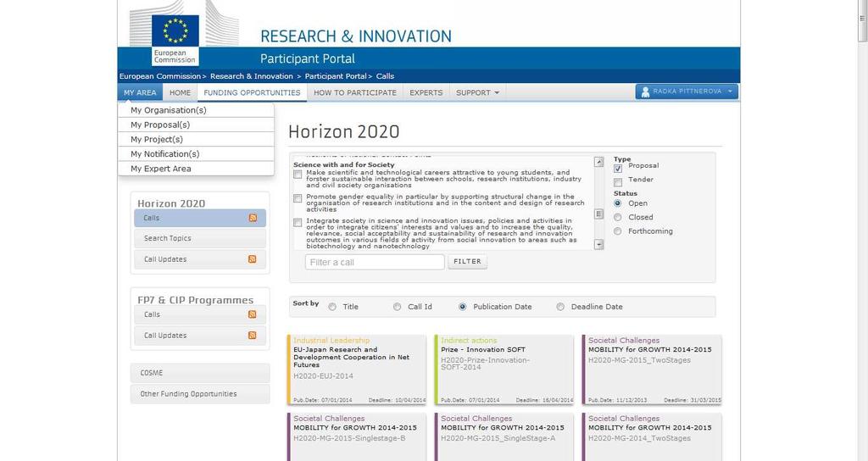
Task: Click the European Commission logo
Action: [x=175, y=40]
